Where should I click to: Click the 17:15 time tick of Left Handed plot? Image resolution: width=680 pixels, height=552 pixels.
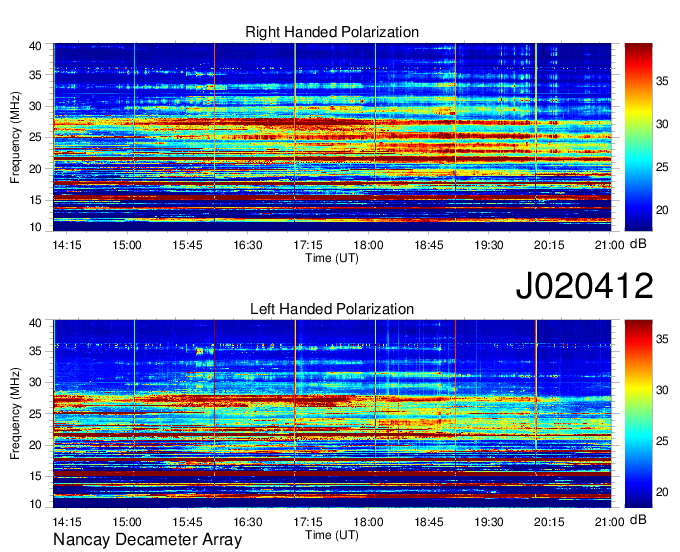pyautogui.click(x=308, y=522)
